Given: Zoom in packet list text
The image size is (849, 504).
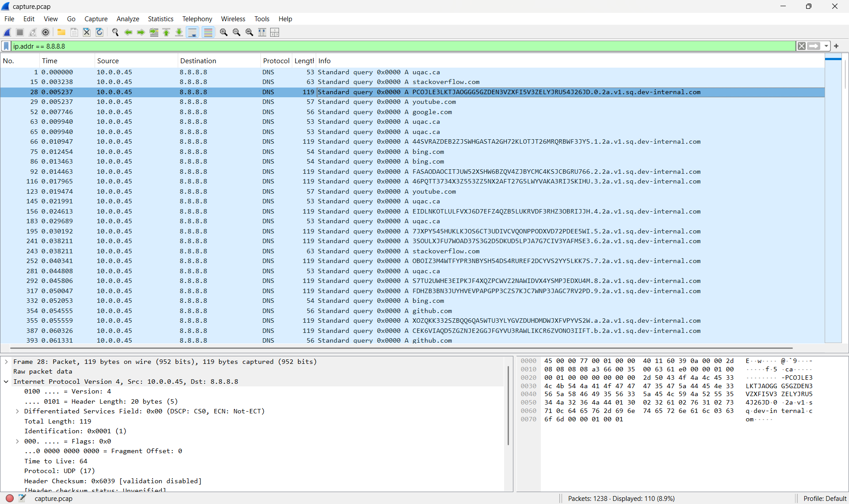Looking at the screenshot, I should click(x=224, y=32).
